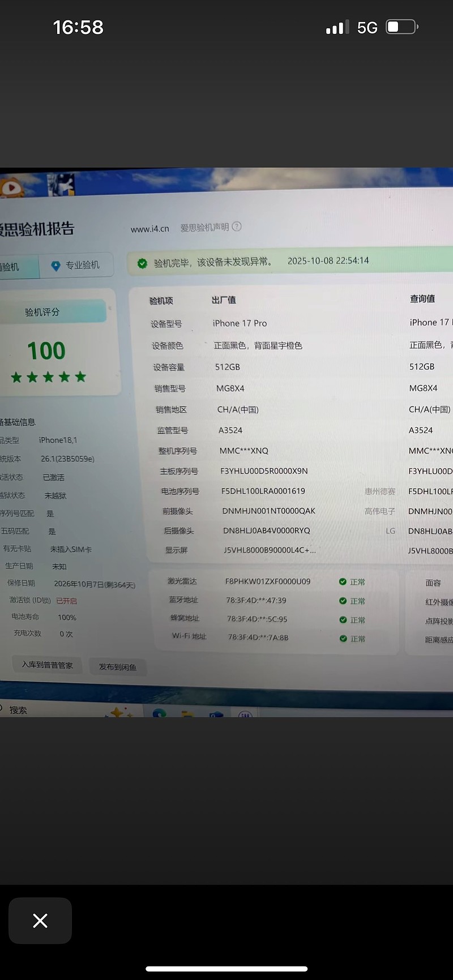This screenshot has height=980, width=453.
Task: Click battery serial F5DHL100LRA0001619
Action: (x=263, y=491)
